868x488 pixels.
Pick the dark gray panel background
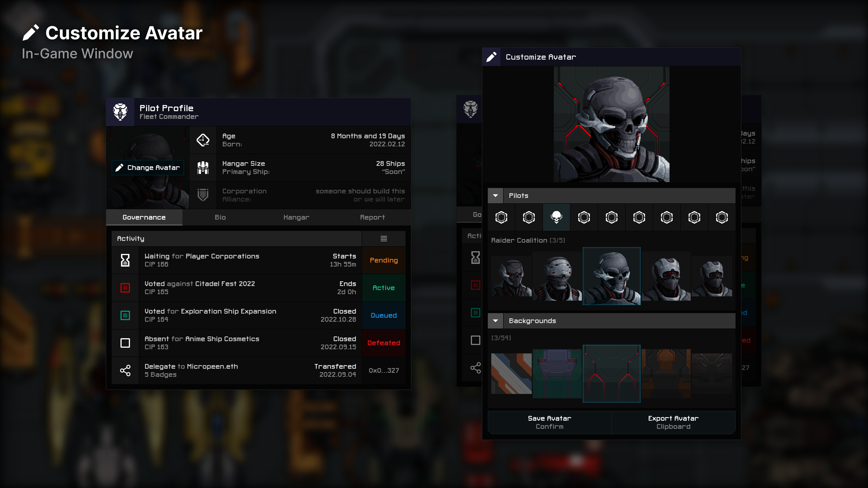pos(712,373)
